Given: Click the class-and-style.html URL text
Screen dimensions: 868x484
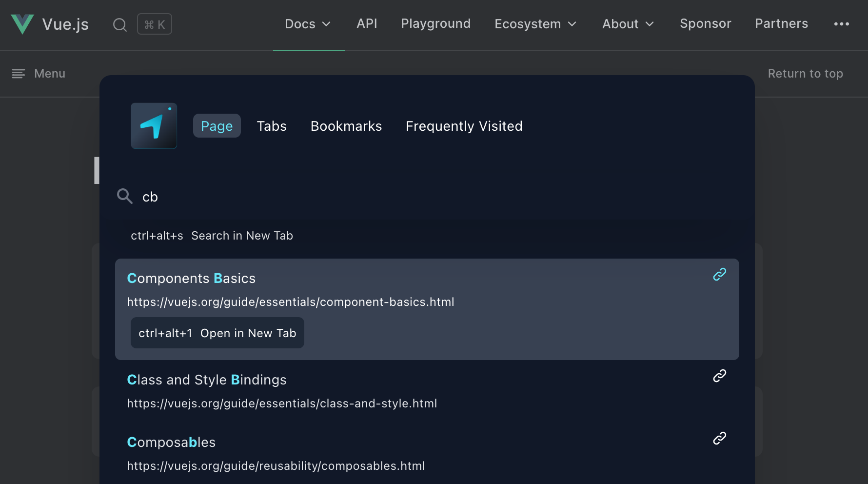Looking at the screenshot, I should [282, 403].
